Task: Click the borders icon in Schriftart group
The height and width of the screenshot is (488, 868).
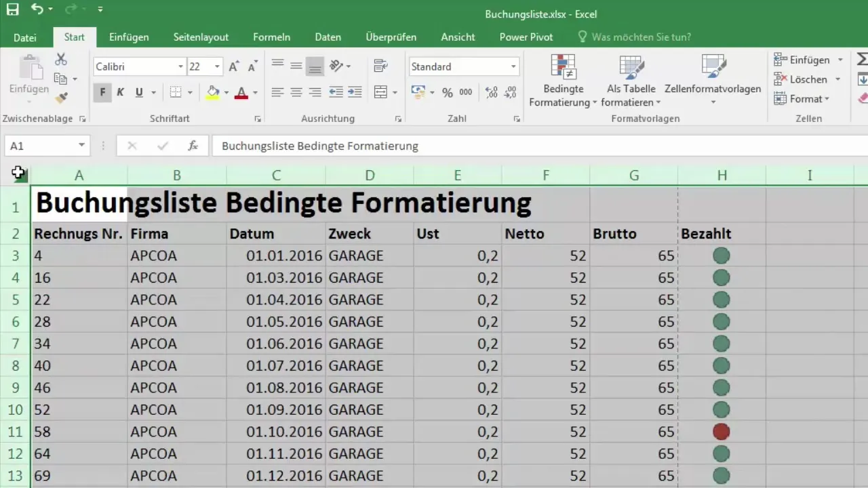Action: [x=176, y=92]
